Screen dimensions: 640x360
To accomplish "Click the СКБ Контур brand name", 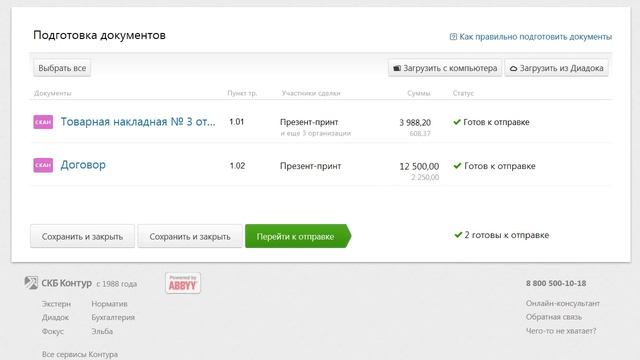I will [67, 283].
